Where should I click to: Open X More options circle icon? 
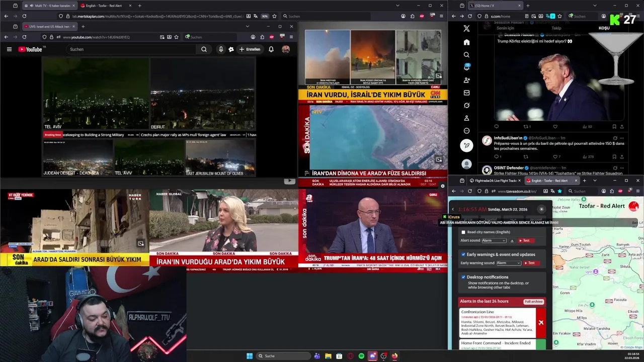466,131
